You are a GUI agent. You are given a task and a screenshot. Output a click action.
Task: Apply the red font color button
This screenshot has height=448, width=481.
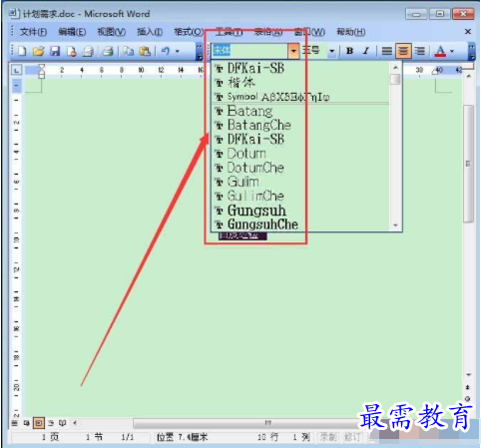pyautogui.click(x=440, y=51)
